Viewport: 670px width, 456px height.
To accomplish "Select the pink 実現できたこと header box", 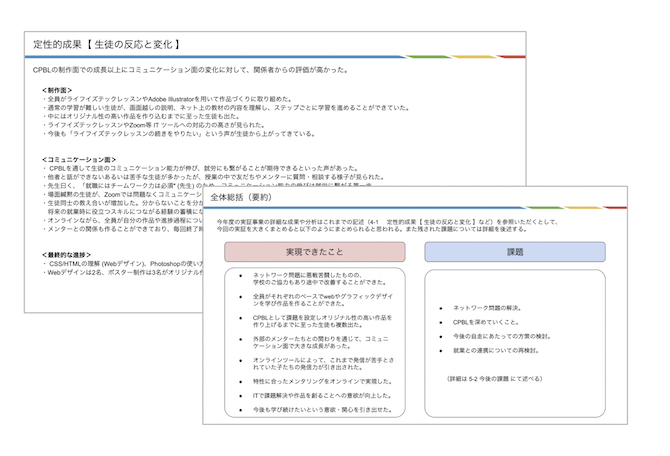I will (x=314, y=252).
